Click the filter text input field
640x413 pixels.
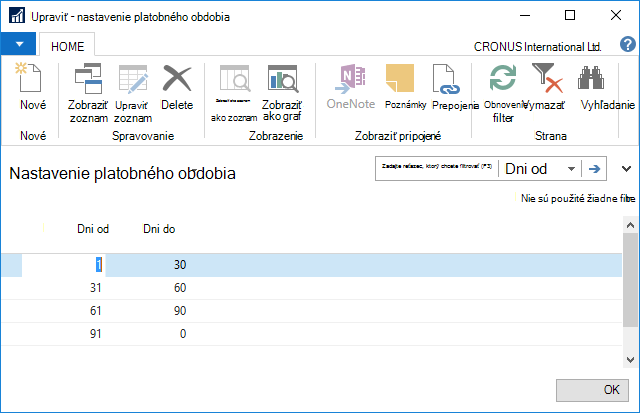coord(437,169)
